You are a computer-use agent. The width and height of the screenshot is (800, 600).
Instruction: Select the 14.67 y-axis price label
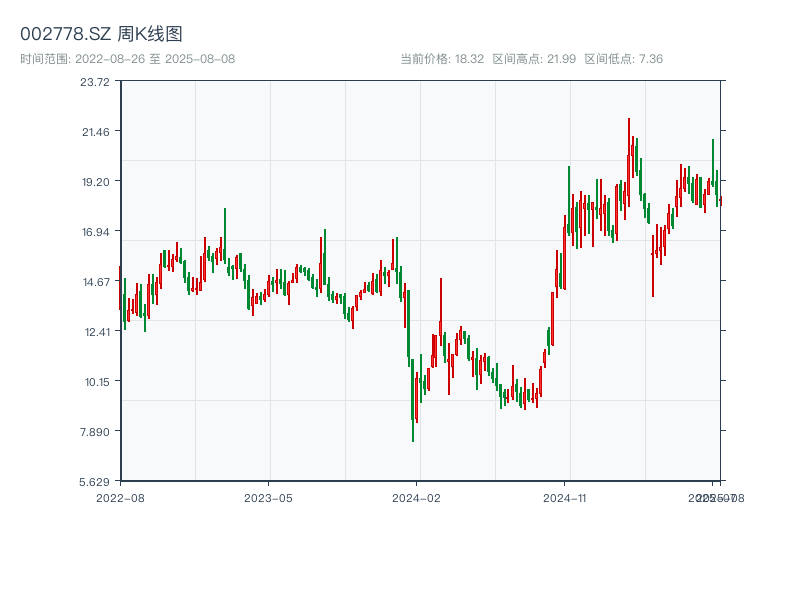click(x=96, y=282)
